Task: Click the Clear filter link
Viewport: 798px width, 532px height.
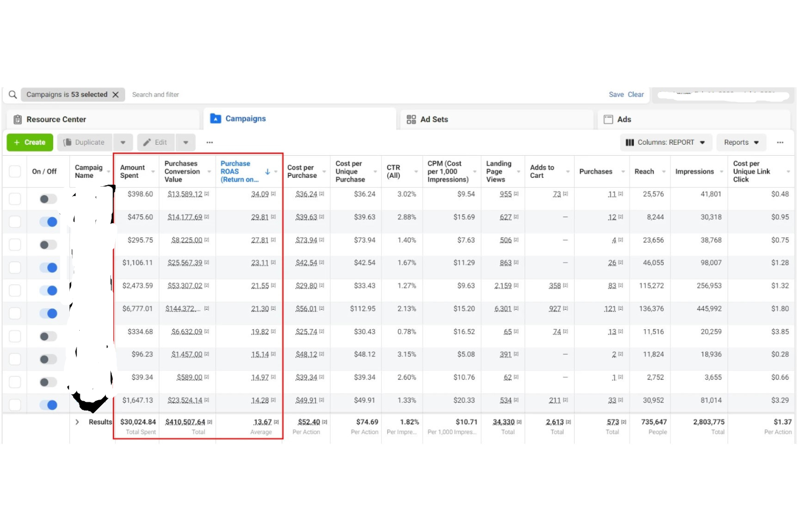Action: tap(636, 95)
